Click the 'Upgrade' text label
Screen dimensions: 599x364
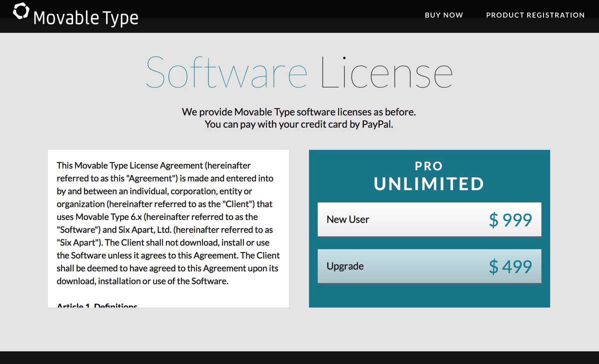[344, 266]
